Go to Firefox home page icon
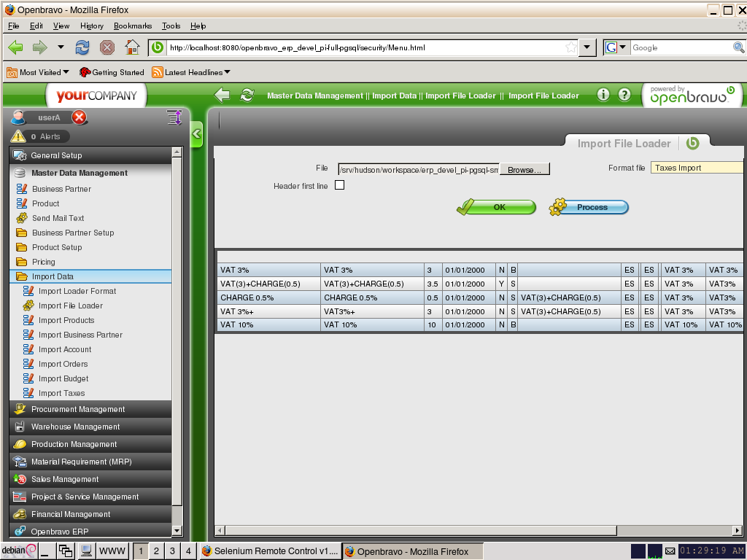Image resolution: width=747 pixels, height=560 pixels. pyautogui.click(x=133, y=47)
